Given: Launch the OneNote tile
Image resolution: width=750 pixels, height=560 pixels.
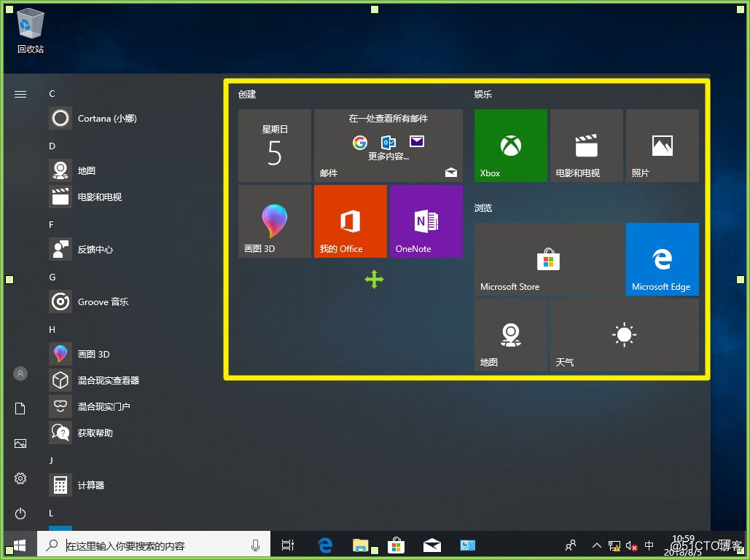Looking at the screenshot, I should click(426, 221).
